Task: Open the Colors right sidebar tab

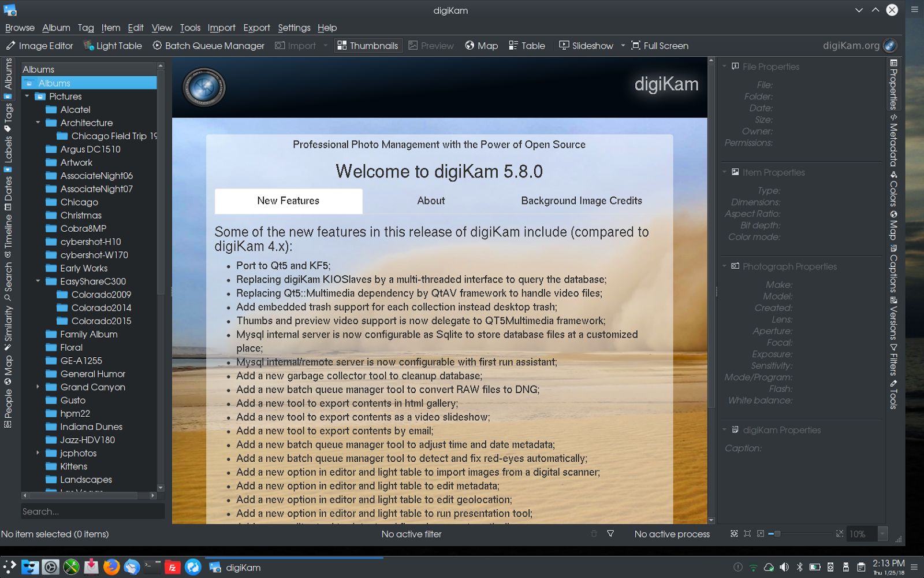Action: point(893,188)
